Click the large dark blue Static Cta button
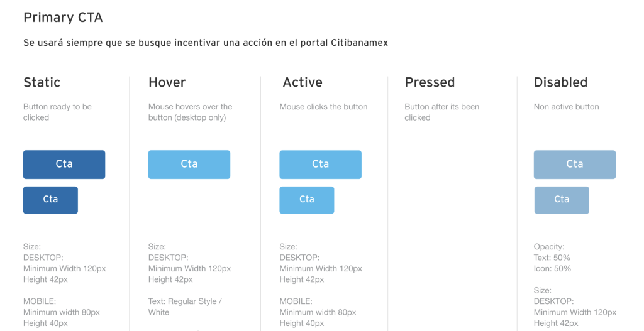The image size is (644, 331). [64, 165]
